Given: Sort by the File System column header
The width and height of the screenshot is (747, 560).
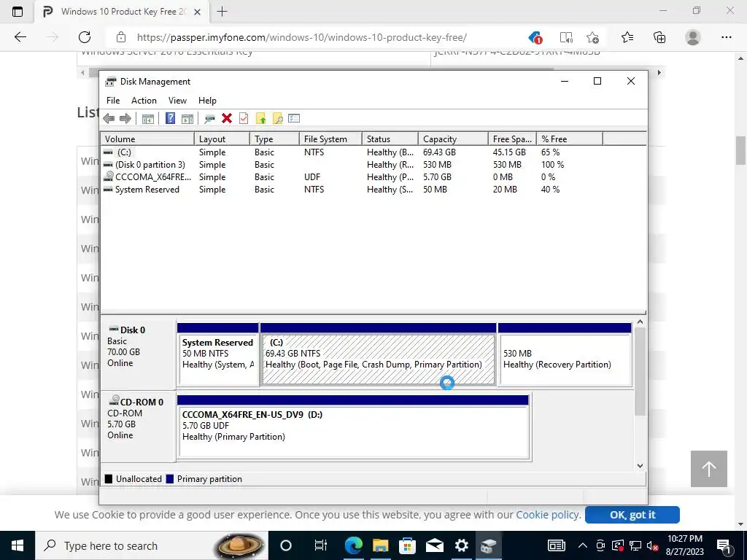Looking at the screenshot, I should tap(330, 139).
